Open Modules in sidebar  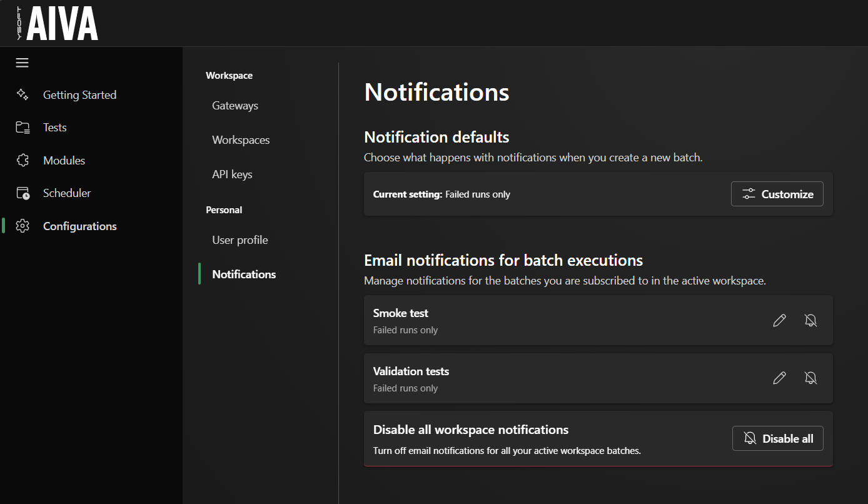coord(64,160)
